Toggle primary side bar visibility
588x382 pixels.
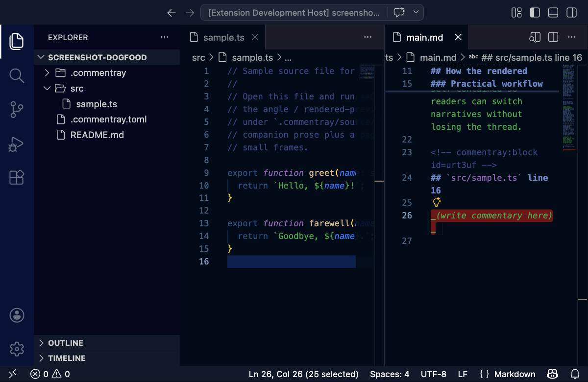535,13
